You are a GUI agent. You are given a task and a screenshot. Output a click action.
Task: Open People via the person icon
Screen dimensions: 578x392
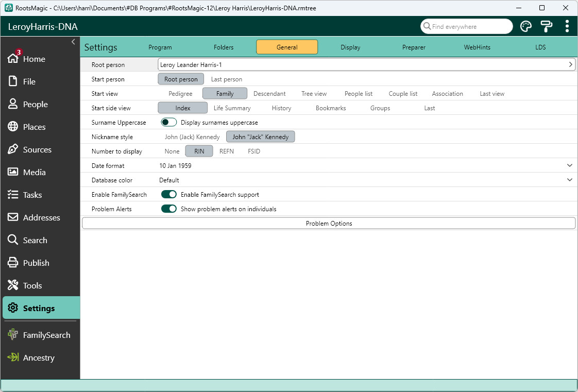tap(13, 104)
